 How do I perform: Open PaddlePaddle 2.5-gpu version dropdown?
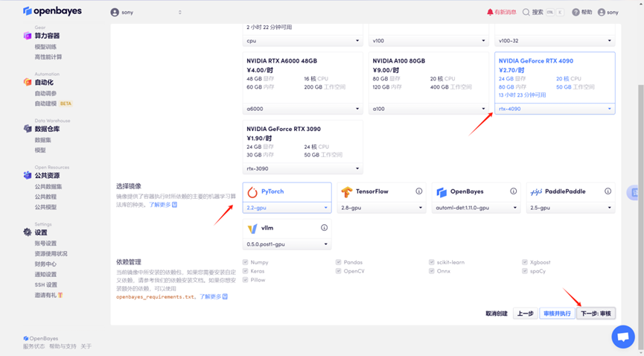click(570, 208)
